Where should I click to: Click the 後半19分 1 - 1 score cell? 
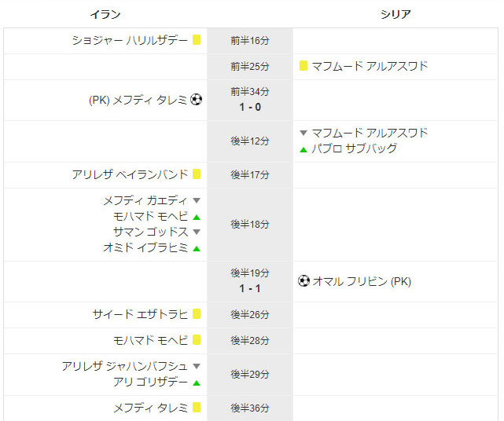[x=250, y=281]
